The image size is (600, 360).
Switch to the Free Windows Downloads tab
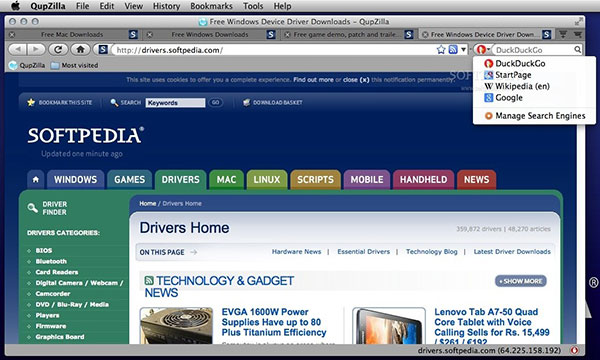[210, 34]
